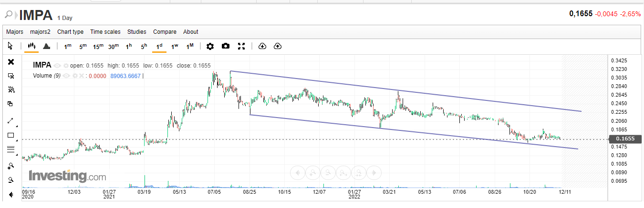Screen dimensions: 644x208
Task: Click compress horizontal zoom circle button
Action: coord(359,173)
